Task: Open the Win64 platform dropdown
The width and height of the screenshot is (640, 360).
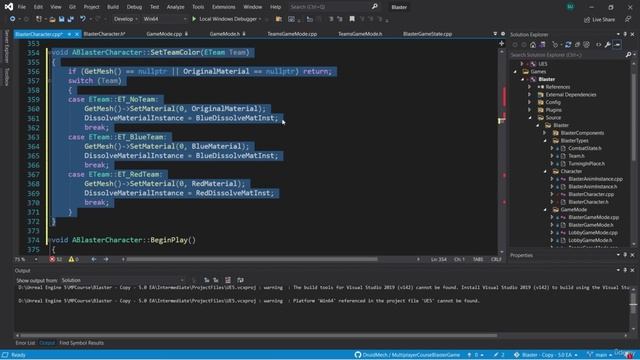Action: [165, 19]
